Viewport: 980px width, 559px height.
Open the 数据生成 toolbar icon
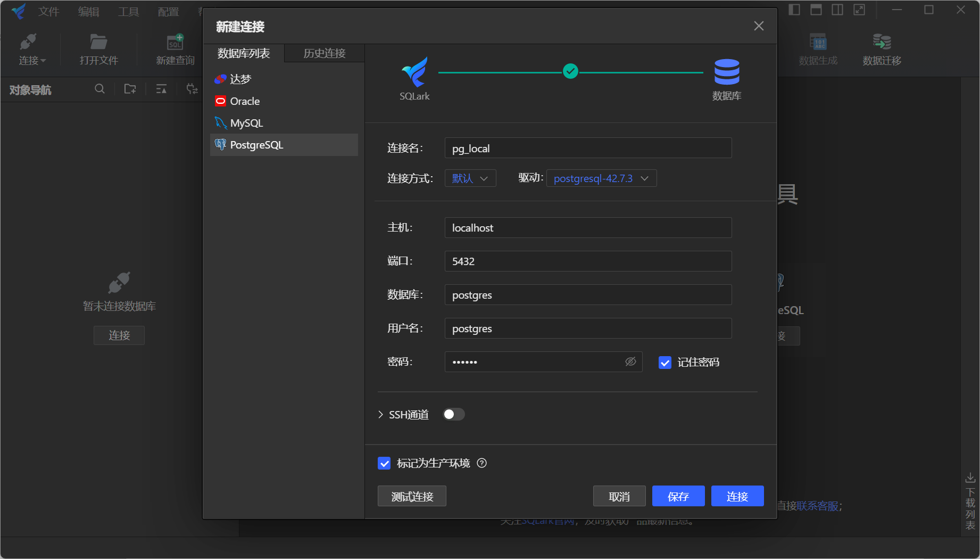click(x=818, y=42)
